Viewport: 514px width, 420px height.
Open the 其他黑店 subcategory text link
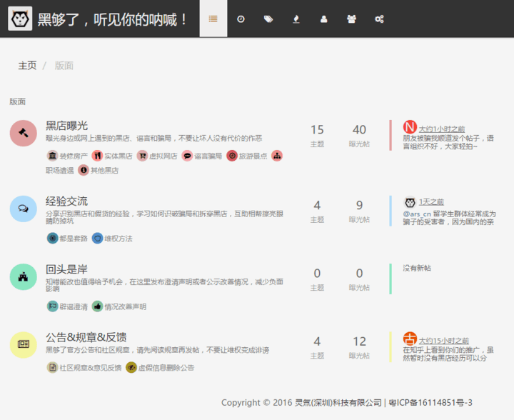tap(104, 171)
